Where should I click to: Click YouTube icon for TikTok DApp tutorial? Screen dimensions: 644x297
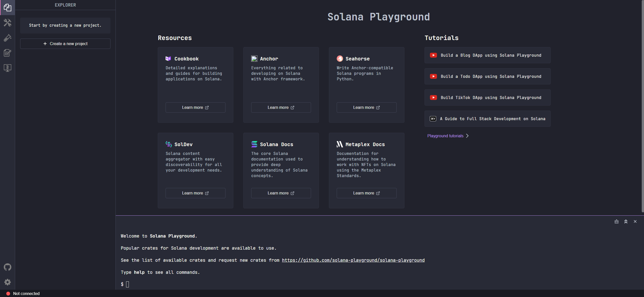click(x=433, y=97)
